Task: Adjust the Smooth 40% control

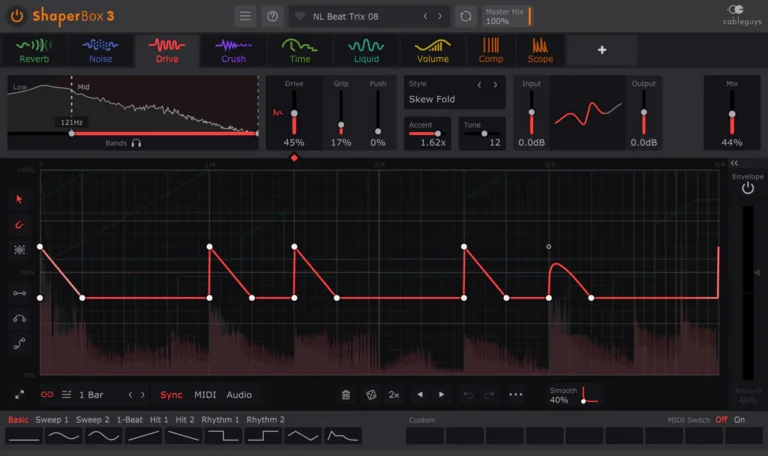Action: click(574, 395)
